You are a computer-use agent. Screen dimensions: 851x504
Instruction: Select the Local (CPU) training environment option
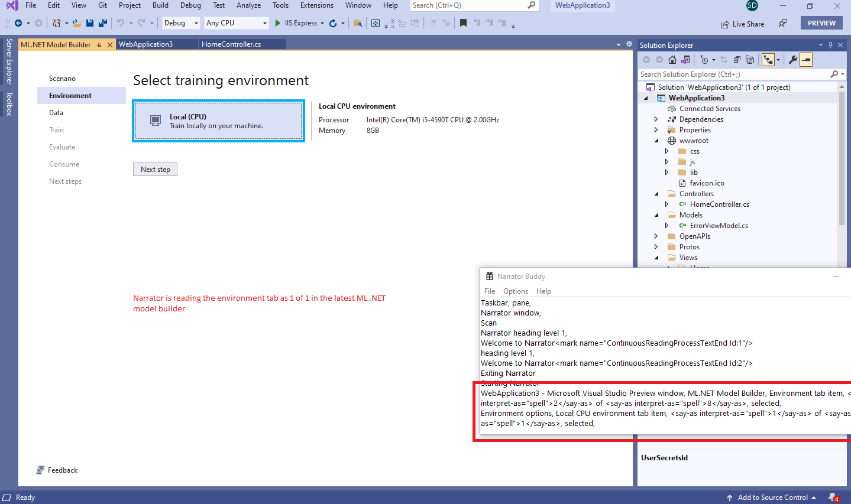(x=218, y=121)
